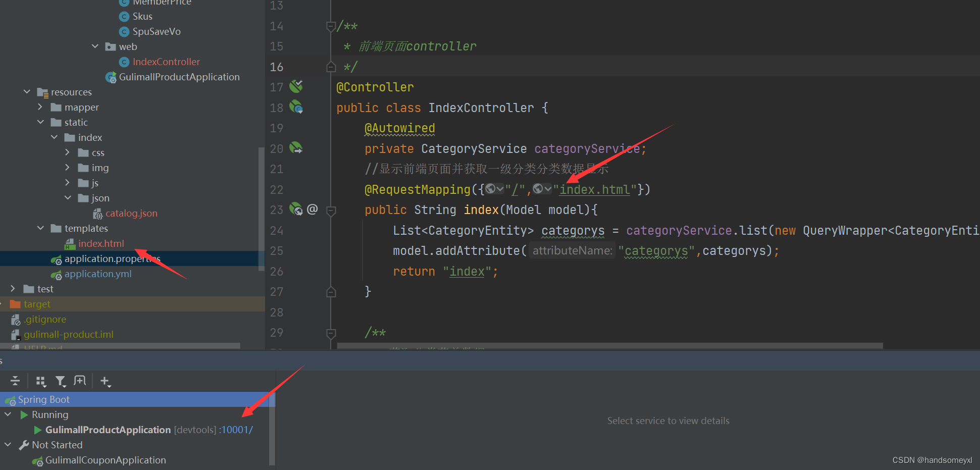Open the Skus class file
This screenshot has width=980, height=470.
pyautogui.click(x=142, y=17)
